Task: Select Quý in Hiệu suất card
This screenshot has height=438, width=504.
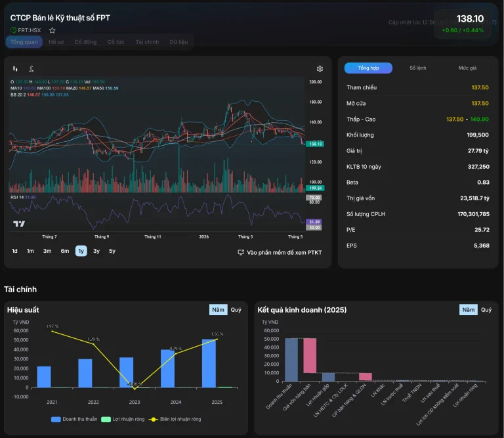Action: coord(236,310)
